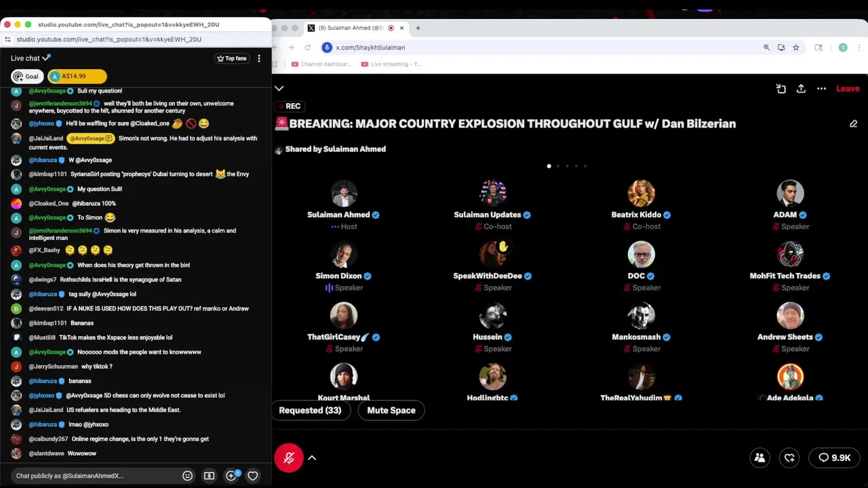Open @slantdwave avatar in chat
The width and height of the screenshot is (868, 488).
pos(16,453)
